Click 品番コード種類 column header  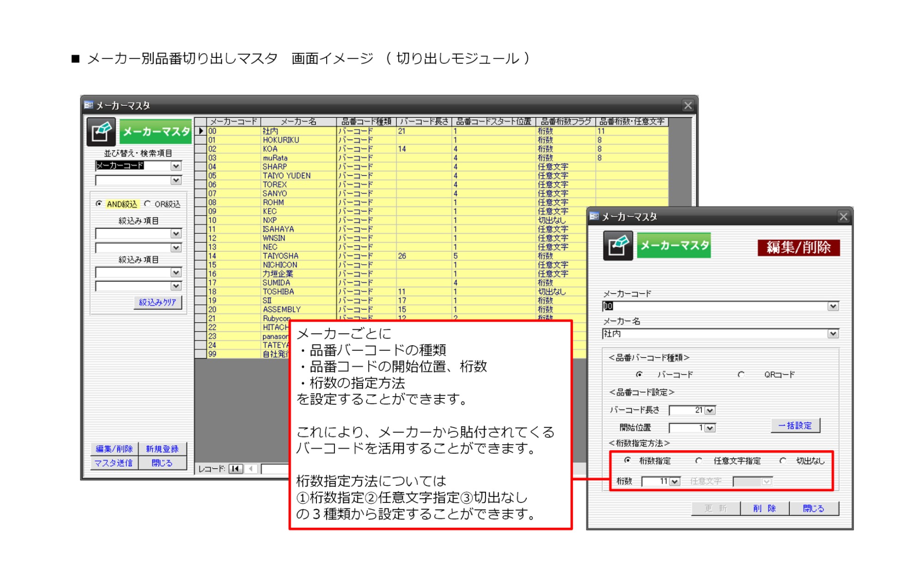366,122
